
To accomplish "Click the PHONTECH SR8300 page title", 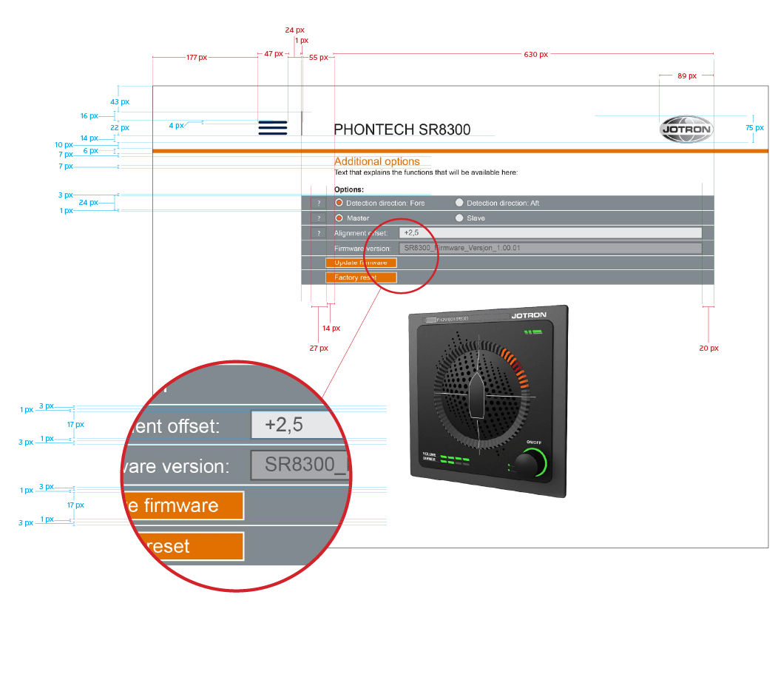I will (x=402, y=129).
